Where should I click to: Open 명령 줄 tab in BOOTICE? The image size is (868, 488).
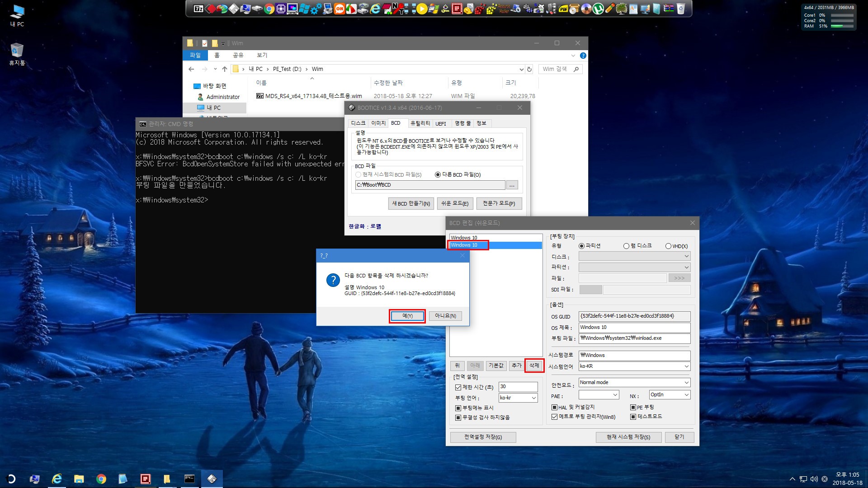[462, 123]
